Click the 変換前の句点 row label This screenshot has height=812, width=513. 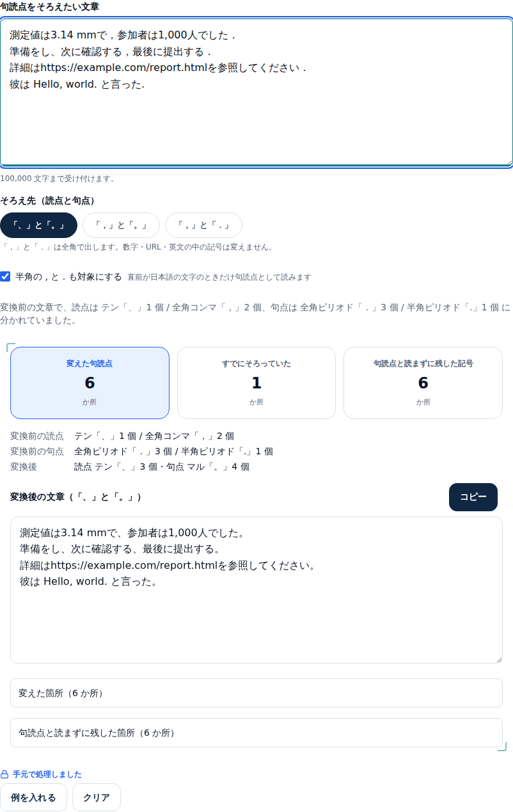(x=37, y=451)
